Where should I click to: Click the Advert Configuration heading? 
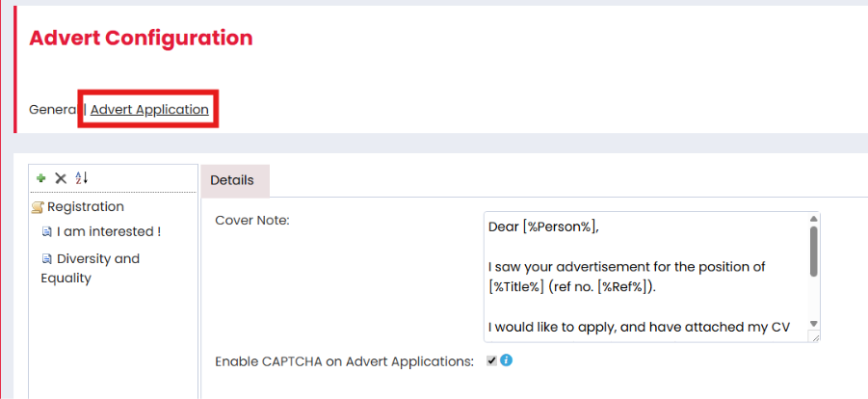(141, 39)
